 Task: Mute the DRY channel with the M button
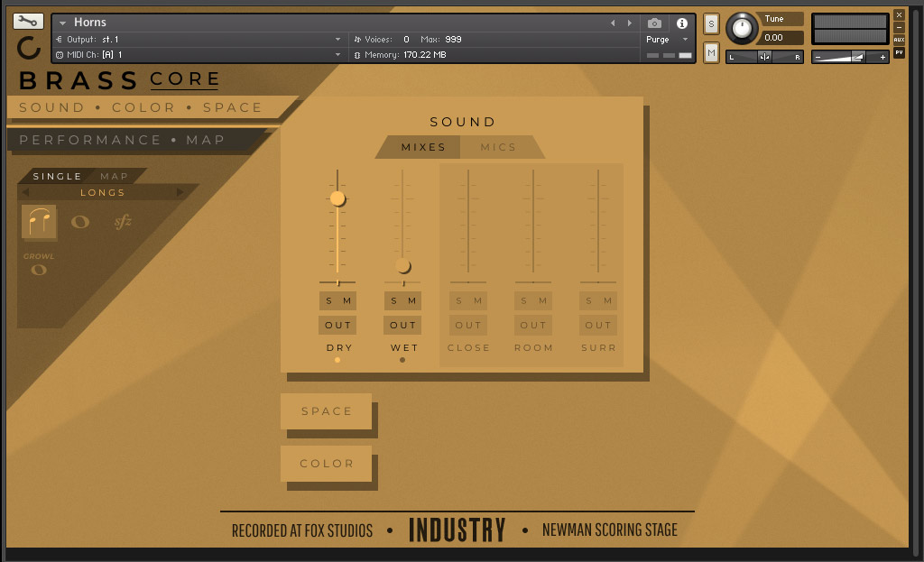(347, 299)
